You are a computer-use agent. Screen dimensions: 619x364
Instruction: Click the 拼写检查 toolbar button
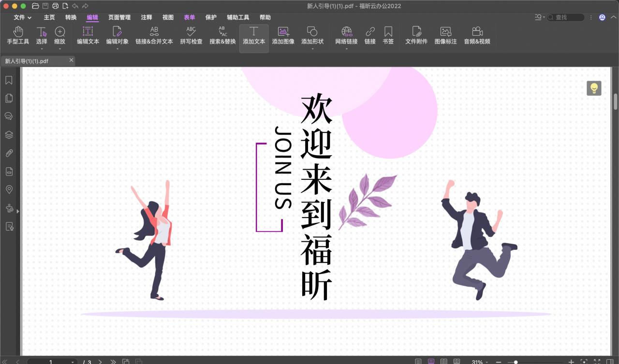191,36
